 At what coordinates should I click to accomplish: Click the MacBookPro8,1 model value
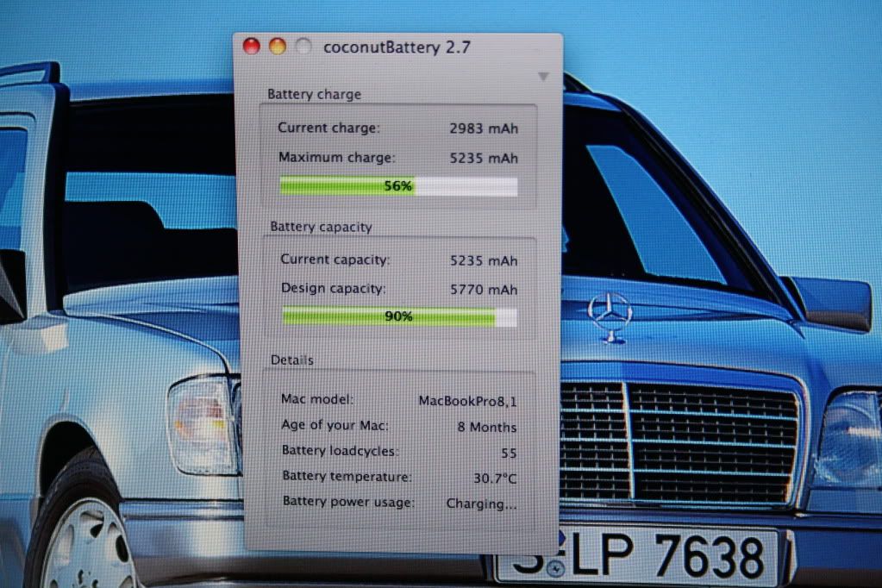pyautogui.click(x=467, y=400)
